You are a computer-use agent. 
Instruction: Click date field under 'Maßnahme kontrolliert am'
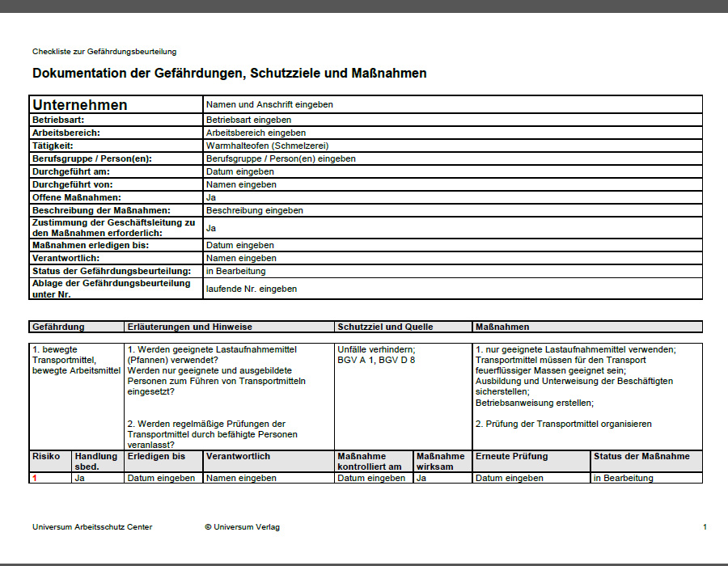pyautogui.click(x=373, y=478)
